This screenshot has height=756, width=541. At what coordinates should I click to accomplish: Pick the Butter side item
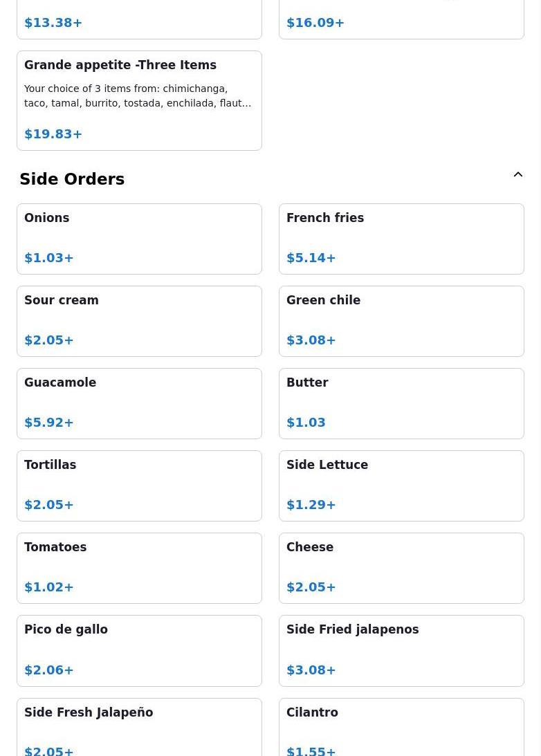[x=401, y=403]
